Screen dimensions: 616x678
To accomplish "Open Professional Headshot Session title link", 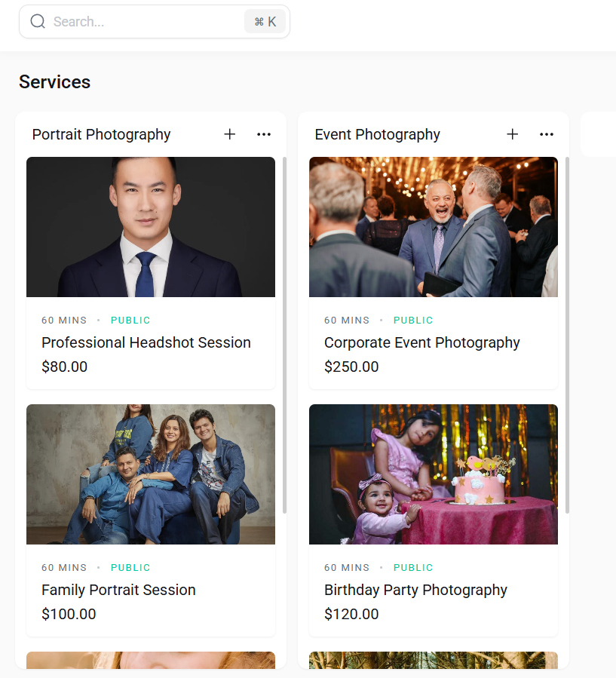I will (x=146, y=342).
